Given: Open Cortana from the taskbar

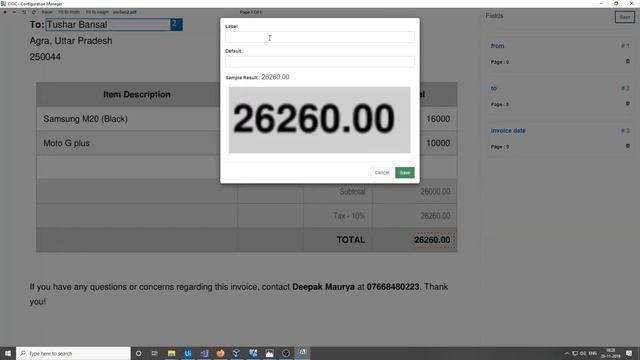Looking at the screenshot, I should pos(138,353).
